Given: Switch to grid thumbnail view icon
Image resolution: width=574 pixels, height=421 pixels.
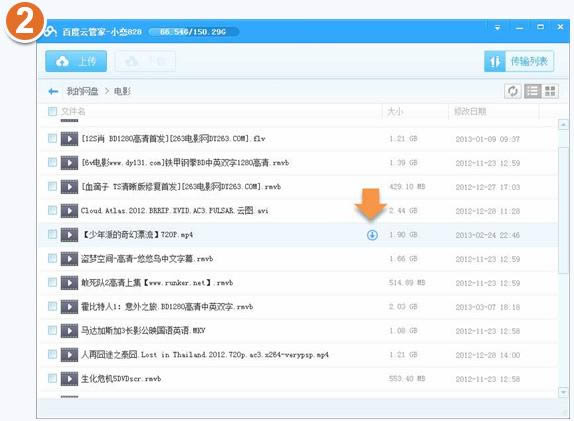Looking at the screenshot, I should pos(550,91).
